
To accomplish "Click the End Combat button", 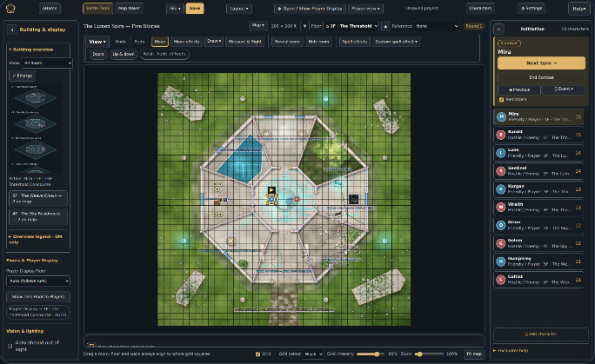I will tap(541, 77).
